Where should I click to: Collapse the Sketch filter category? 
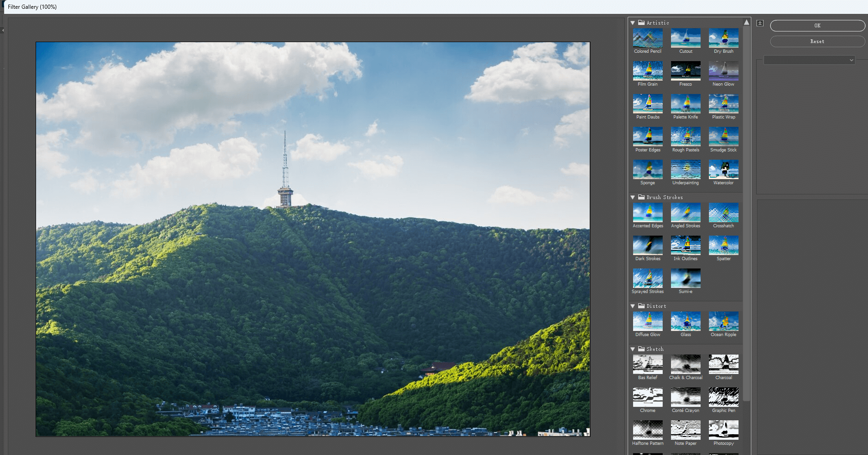(x=633, y=349)
